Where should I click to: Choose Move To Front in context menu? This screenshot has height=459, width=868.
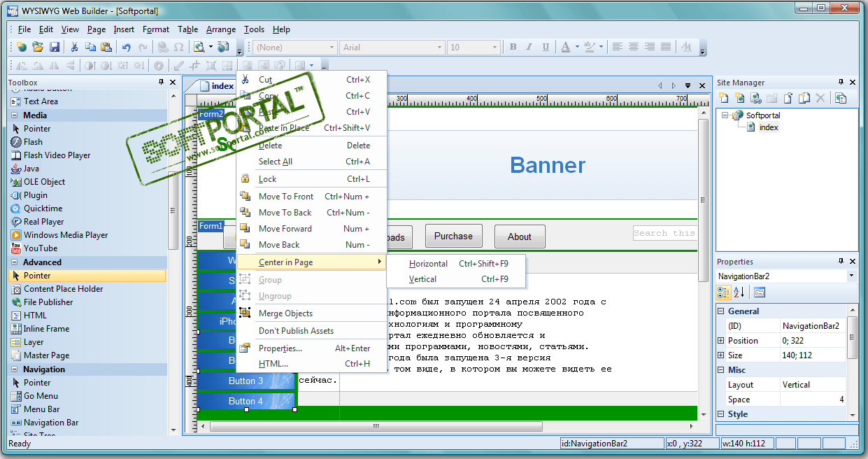[311, 197]
